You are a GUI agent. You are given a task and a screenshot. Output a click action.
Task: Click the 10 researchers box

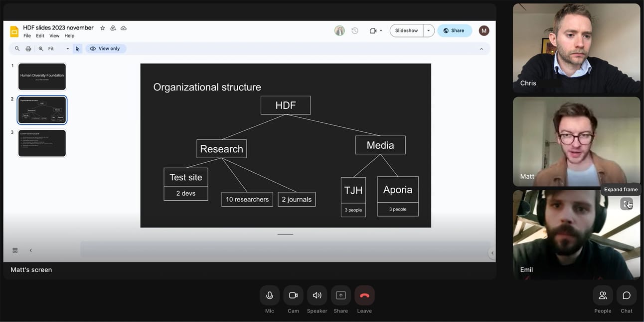[247, 199]
